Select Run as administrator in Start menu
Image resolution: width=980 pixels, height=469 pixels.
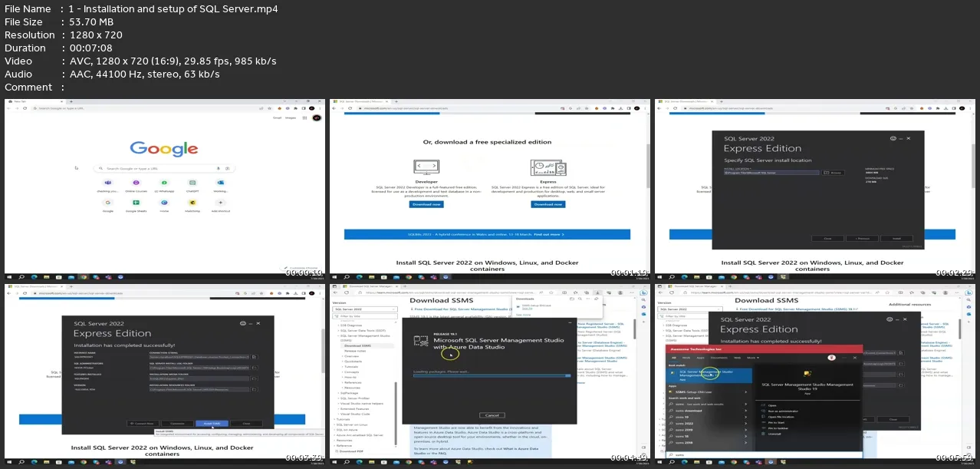coord(779,412)
